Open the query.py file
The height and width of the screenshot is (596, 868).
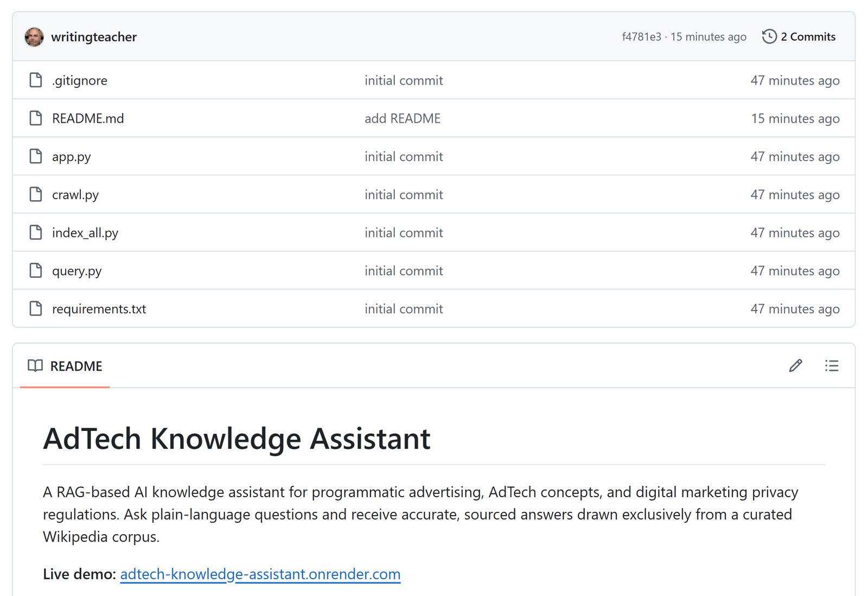click(x=76, y=270)
